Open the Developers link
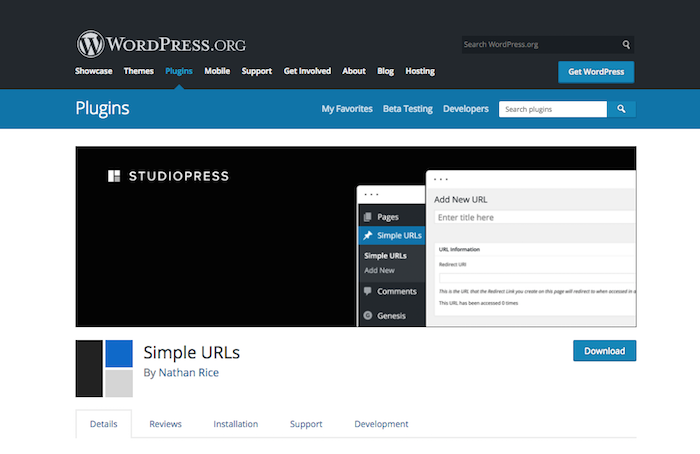The width and height of the screenshot is (700, 454). (x=466, y=109)
